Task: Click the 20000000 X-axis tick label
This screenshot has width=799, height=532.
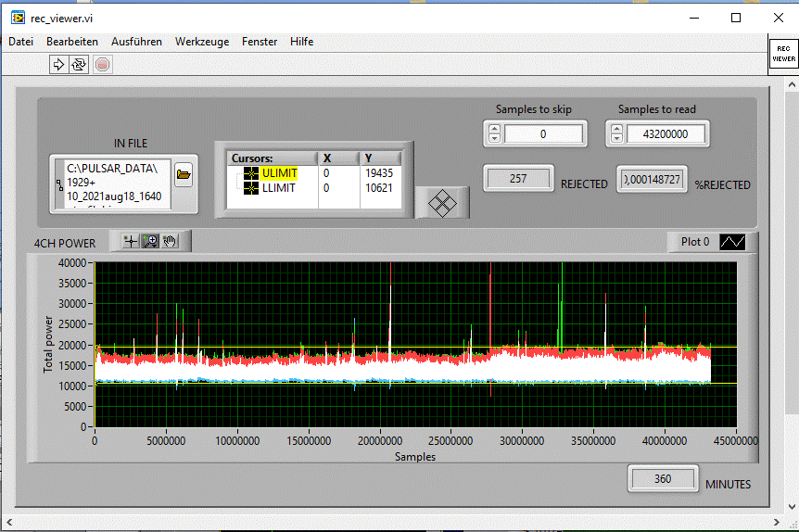Action: 380,441
